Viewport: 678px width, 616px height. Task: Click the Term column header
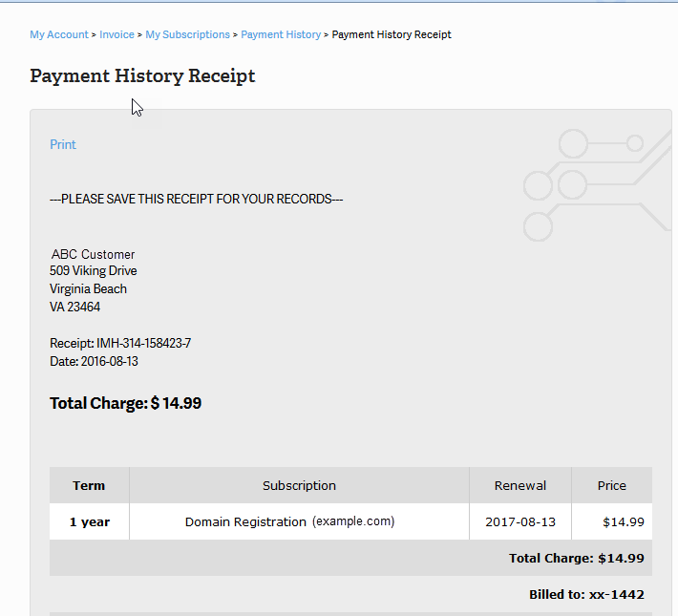(x=89, y=485)
